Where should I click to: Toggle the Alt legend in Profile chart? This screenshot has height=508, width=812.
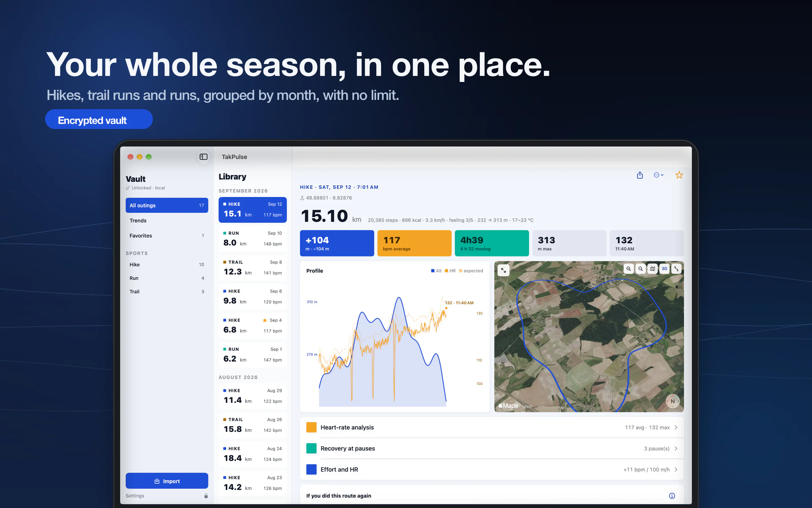pyautogui.click(x=436, y=271)
